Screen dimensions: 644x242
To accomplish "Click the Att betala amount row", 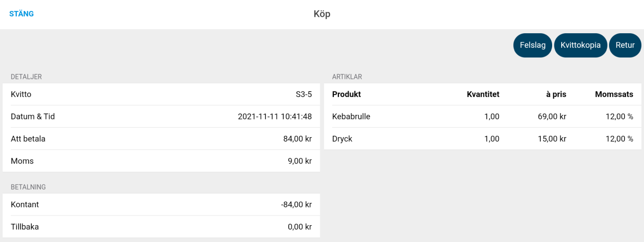I will point(161,139).
